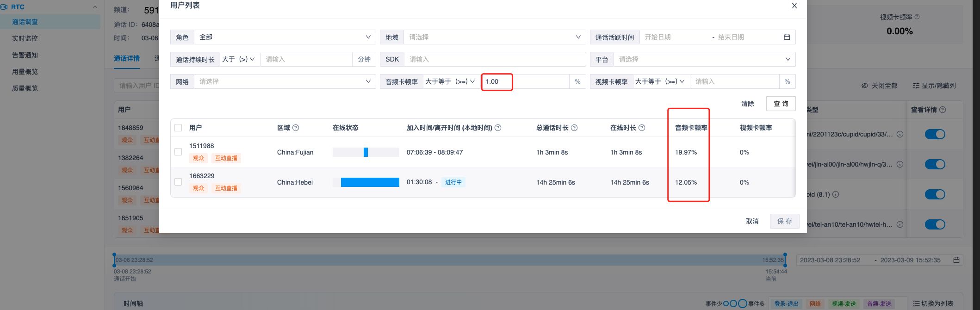Click the 登录-退出 event legend tag
The height and width of the screenshot is (310, 980).
pyautogui.click(x=787, y=304)
